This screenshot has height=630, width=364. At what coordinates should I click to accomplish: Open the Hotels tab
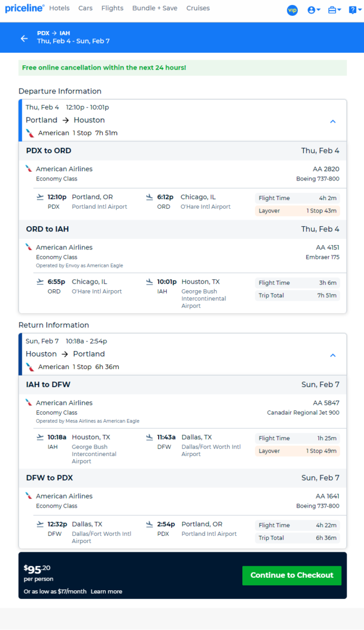point(59,8)
